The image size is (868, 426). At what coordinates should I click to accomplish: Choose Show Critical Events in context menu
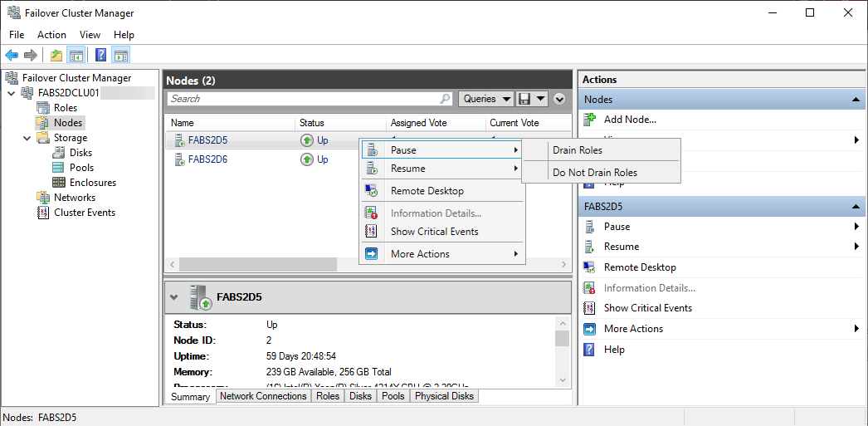pos(441,232)
